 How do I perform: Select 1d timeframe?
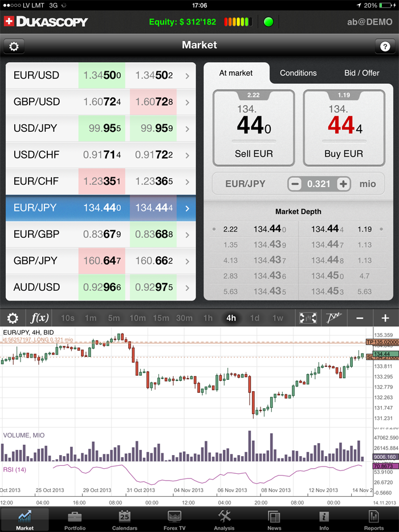254,318
